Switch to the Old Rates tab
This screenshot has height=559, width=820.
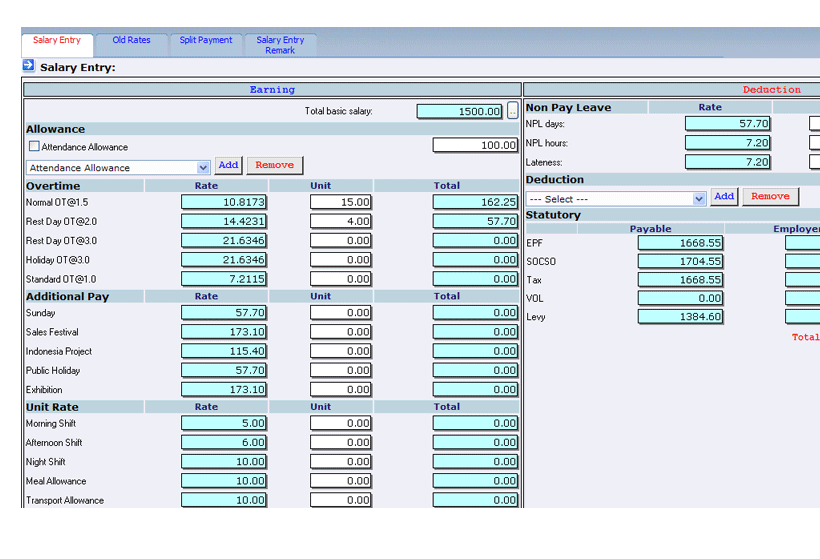(x=131, y=41)
